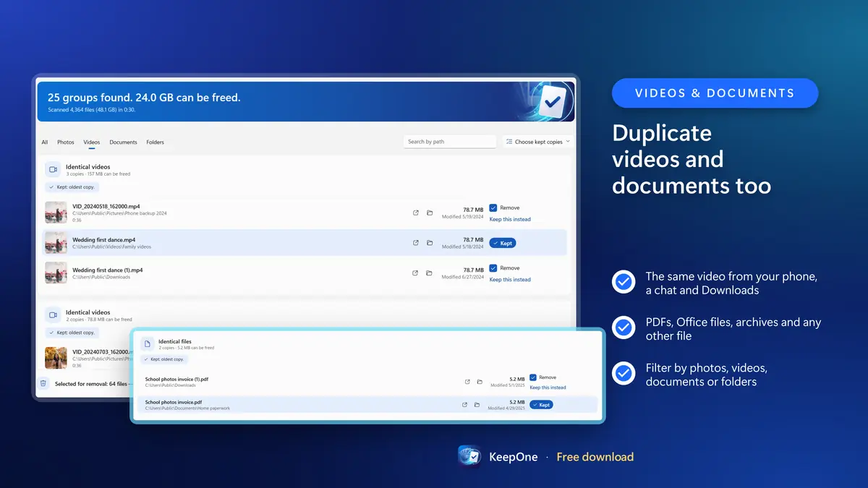Select the Videos tab
Image resolution: width=868 pixels, height=488 pixels.
(92, 142)
